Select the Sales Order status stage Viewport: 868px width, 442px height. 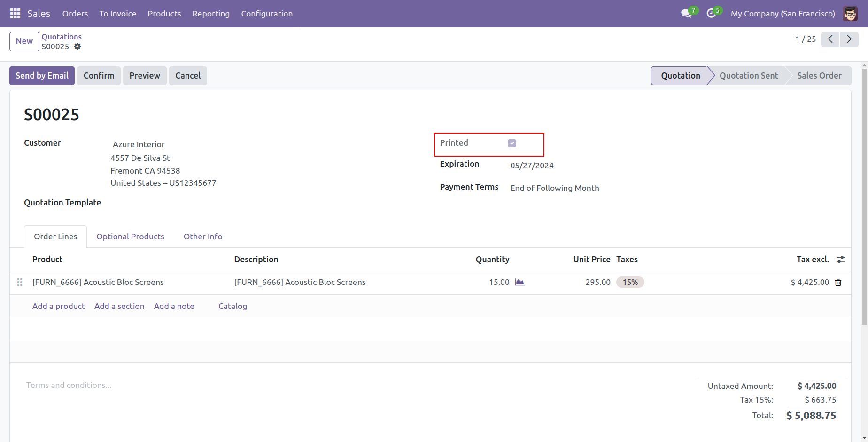point(819,76)
